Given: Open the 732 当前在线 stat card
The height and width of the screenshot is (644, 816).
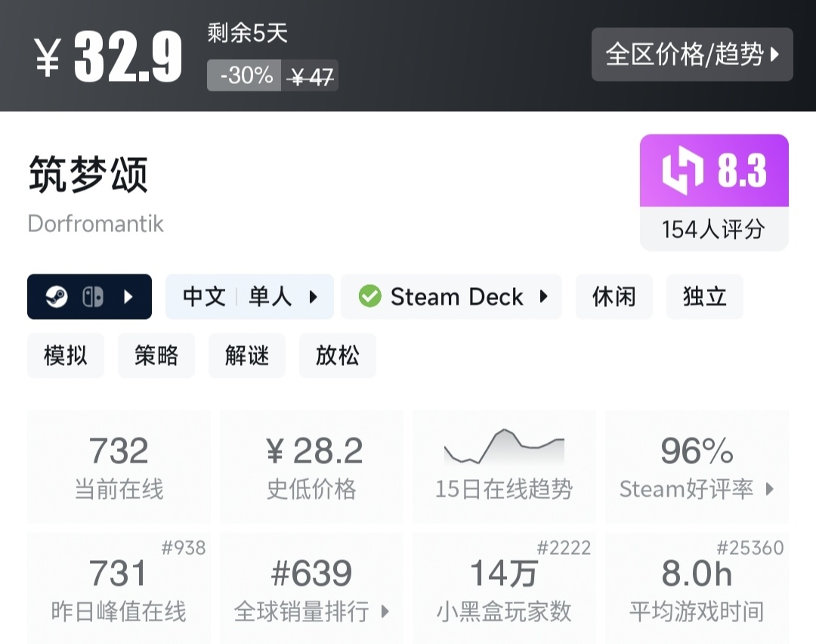Looking at the screenshot, I should tap(119, 466).
